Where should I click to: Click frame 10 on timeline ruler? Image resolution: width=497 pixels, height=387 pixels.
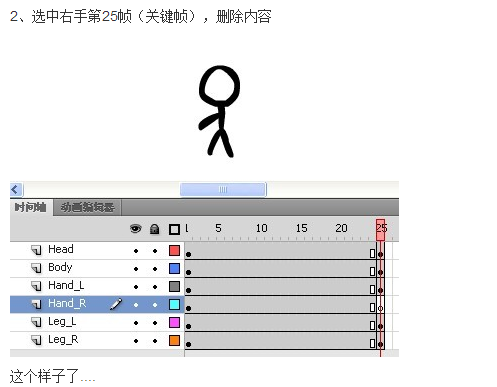tap(261, 229)
